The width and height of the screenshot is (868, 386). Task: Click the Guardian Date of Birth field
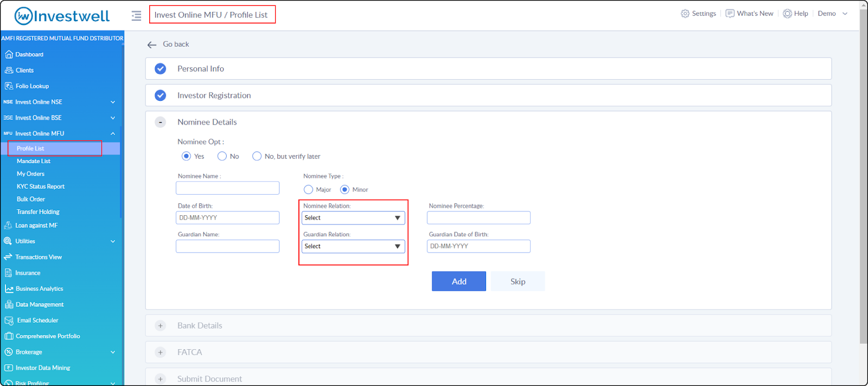pyautogui.click(x=478, y=246)
